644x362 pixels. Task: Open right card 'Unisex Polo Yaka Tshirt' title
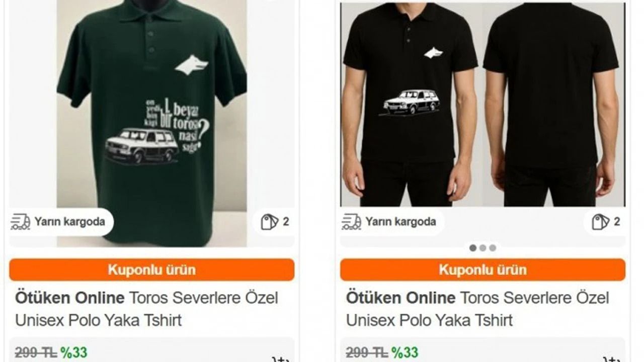pyautogui.click(x=429, y=320)
